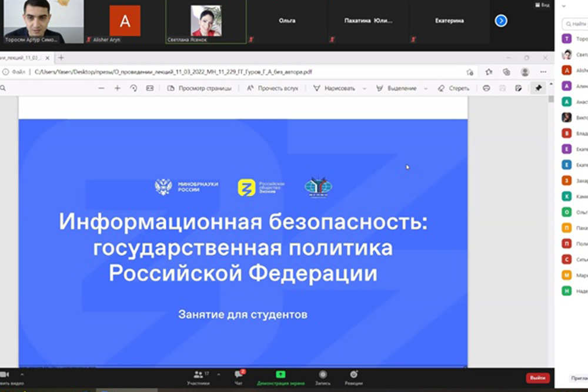
Task: Click the red Выйти leave button
Action: (x=537, y=377)
